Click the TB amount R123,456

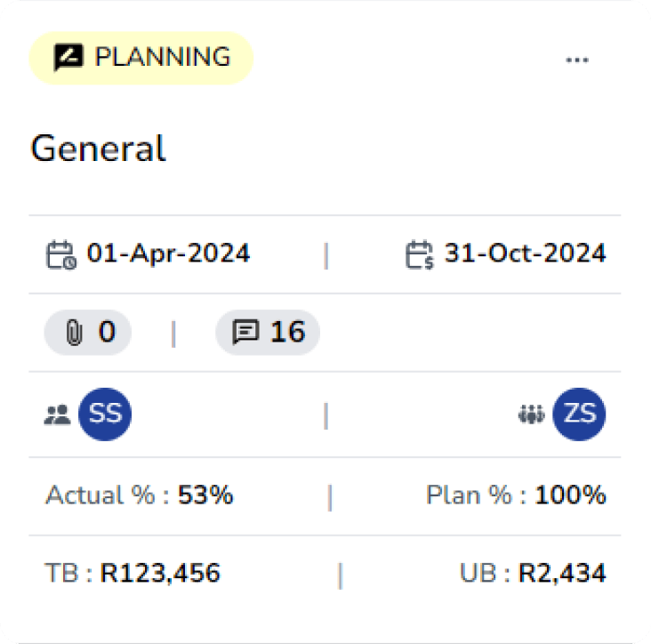pyautogui.click(x=160, y=574)
